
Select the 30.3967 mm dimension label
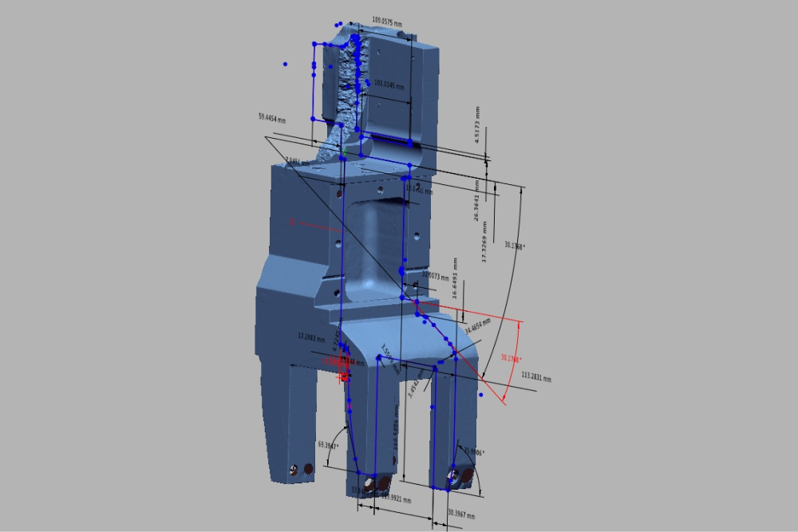coord(461,514)
